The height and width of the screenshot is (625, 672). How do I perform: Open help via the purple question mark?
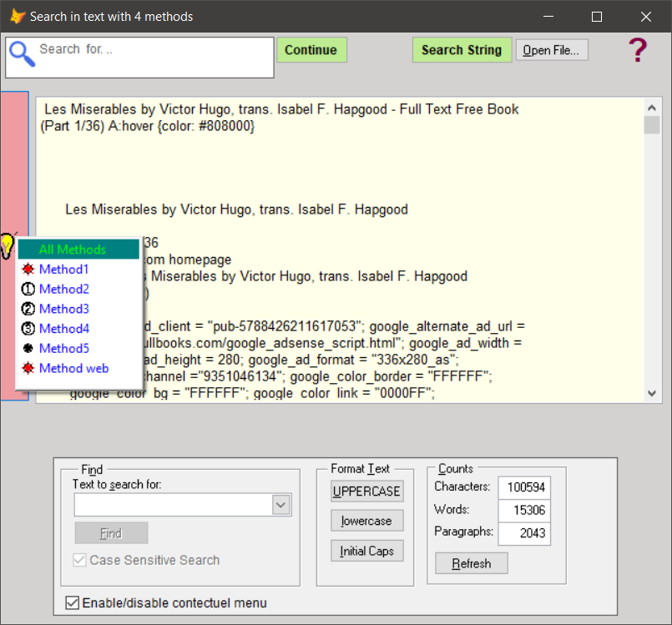pyautogui.click(x=637, y=50)
